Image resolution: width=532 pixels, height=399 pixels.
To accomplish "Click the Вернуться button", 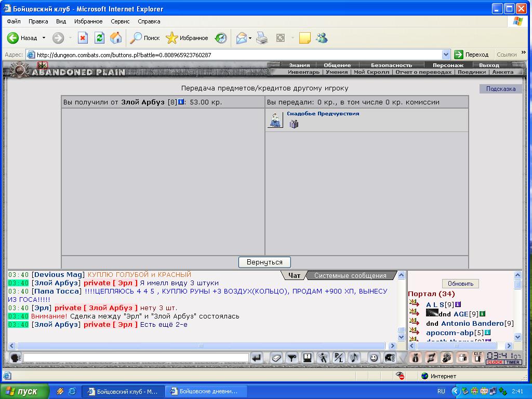I will point(264,262).
